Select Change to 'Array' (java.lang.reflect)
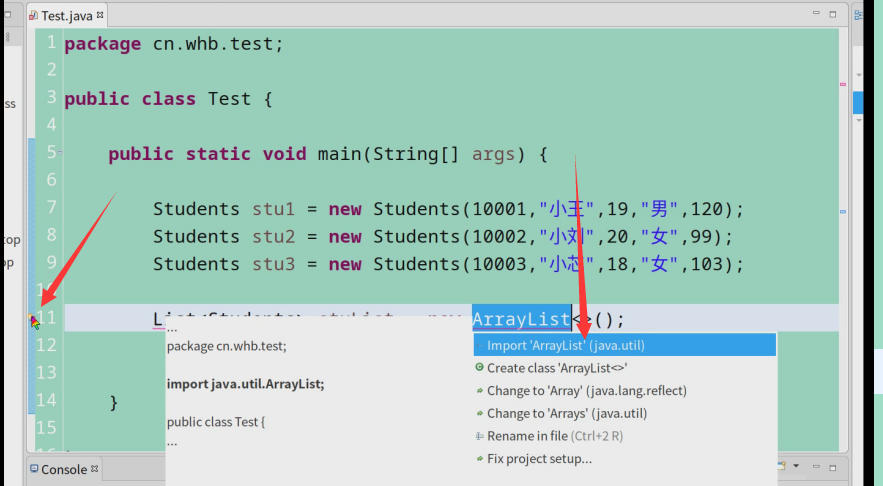Image resolution: width=883 pixels, height=486 pixels. (x=625, y=391)
